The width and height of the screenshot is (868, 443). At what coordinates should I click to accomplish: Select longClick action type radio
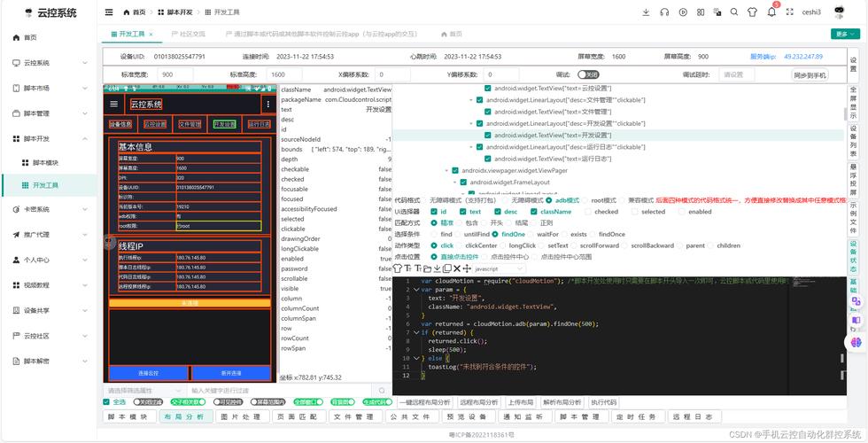pos(503,245)
